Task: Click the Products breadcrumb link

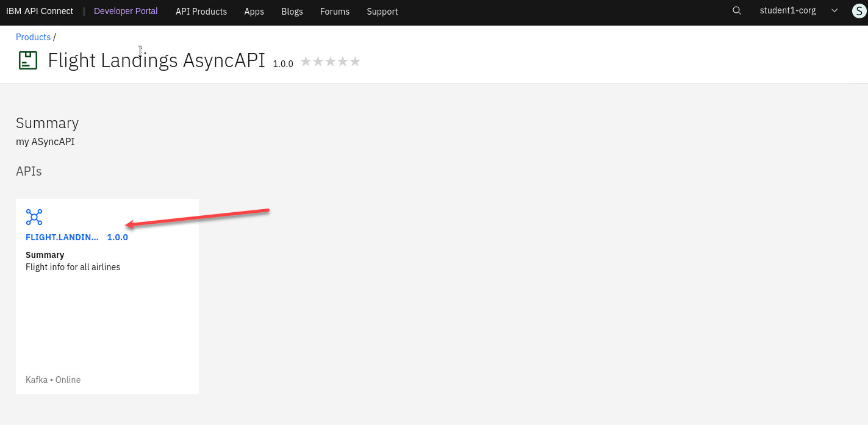Action: pos(33,37)
